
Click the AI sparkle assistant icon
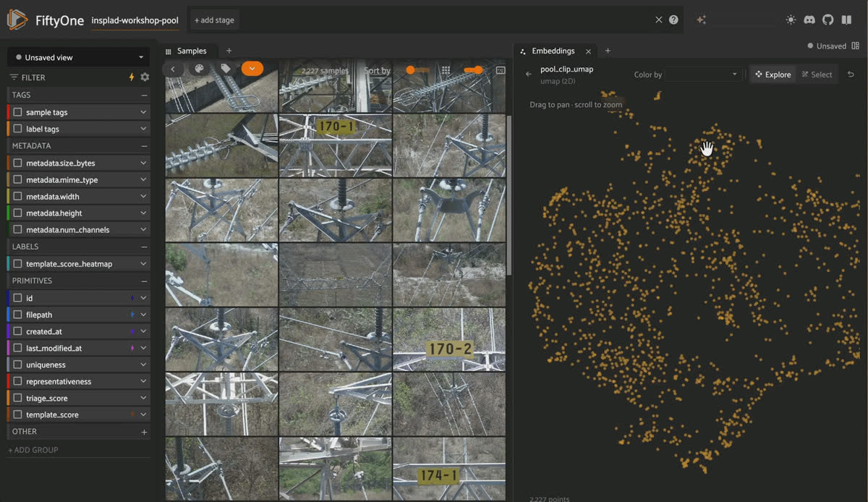tap(701, 20)
